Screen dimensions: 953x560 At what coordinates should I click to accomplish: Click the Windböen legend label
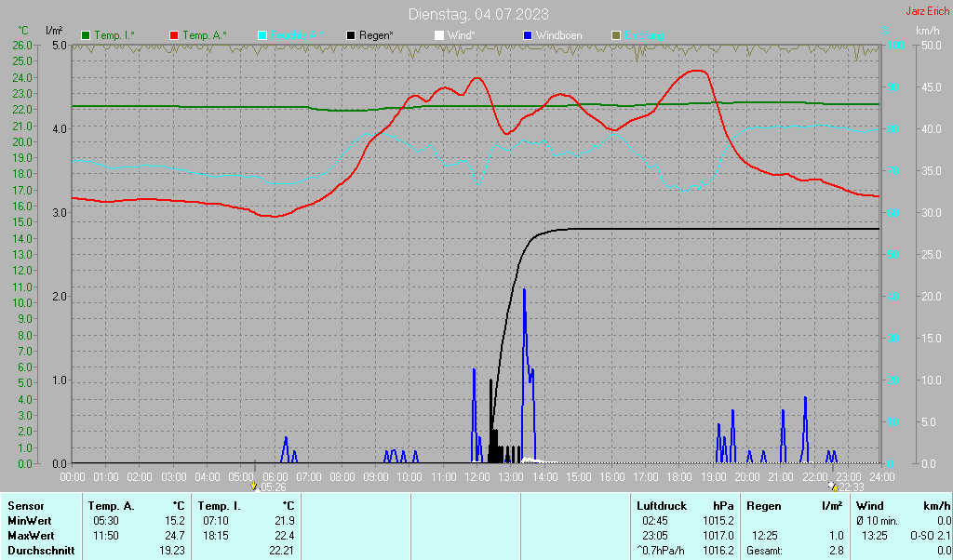(x=558, y=36)
